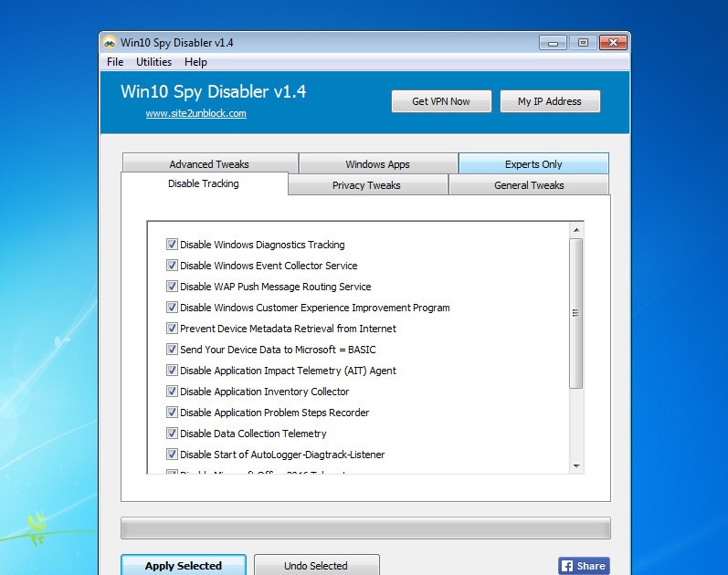Image resolution: width=728 pixels, height=575 pixels.
Task: Switch to the Privacy Tweaks tab
Action: click(366, 185)
